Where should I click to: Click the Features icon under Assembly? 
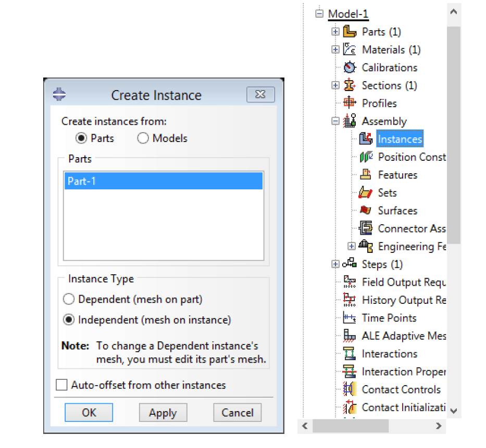tap(366, 174)
